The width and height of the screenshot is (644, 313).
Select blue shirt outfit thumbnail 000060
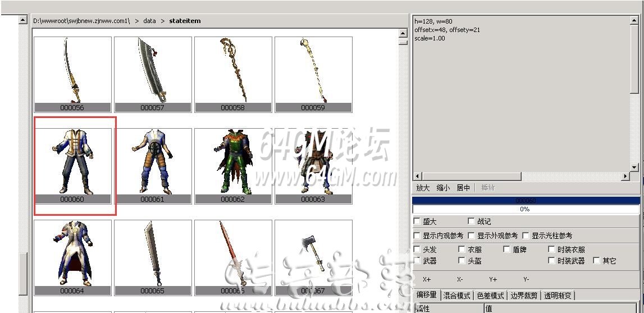(x=72, y=166)
